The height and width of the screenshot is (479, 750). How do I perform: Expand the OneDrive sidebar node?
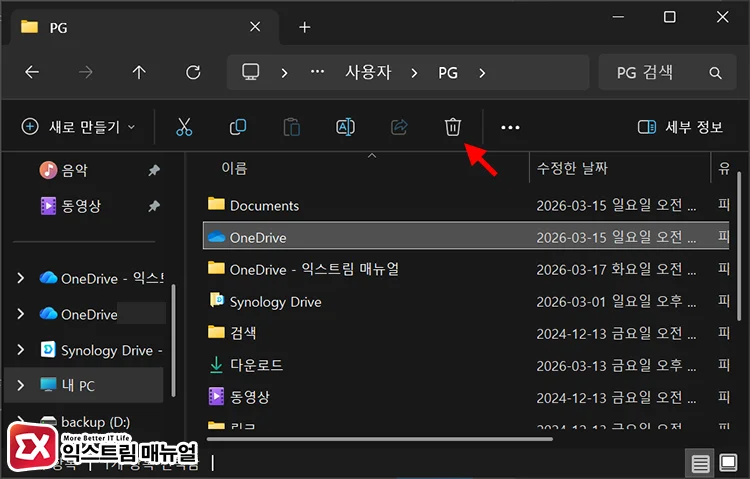pyautogui.click(x=21, y=314)
